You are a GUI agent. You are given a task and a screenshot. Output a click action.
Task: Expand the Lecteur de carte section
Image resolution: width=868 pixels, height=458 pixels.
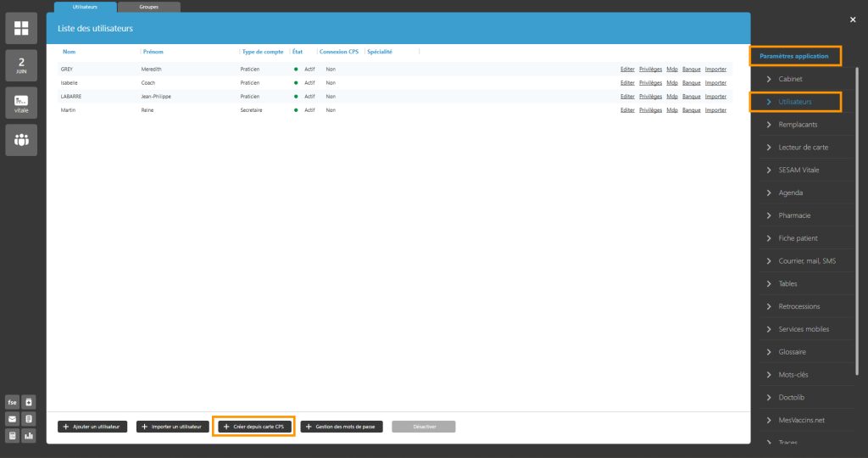pyautogui.click(x=803, y=148)
